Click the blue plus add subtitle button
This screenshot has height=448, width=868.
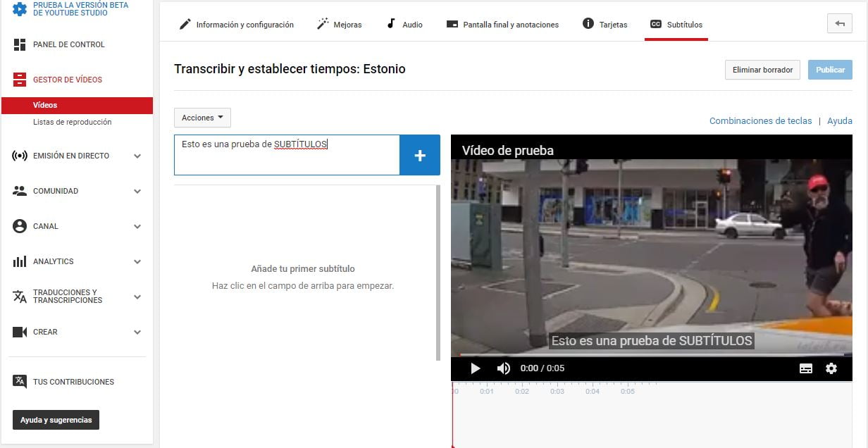420,156
